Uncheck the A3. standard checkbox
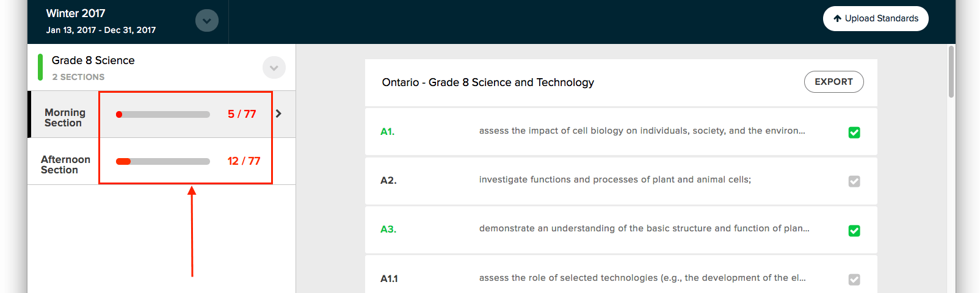This screenshot has height=293, width=980. [x=854, y=231]
